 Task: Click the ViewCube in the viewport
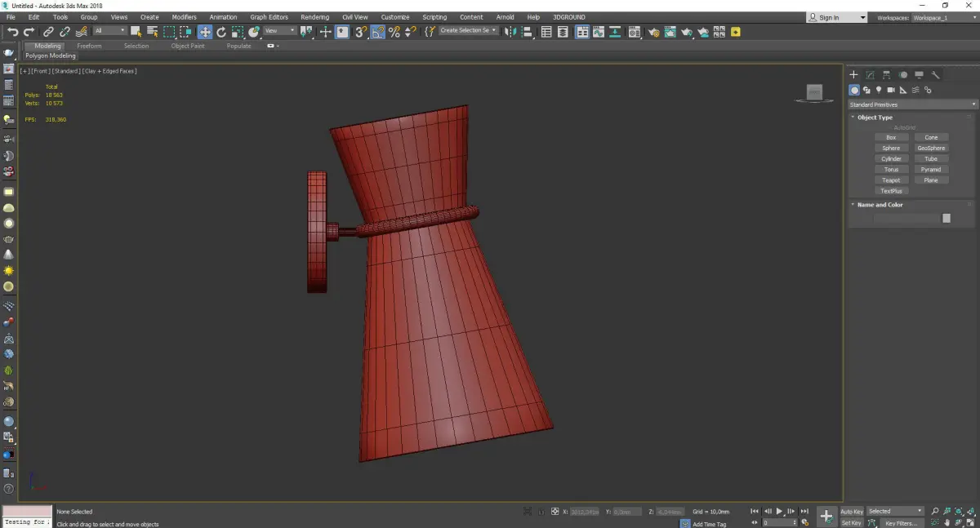click(x=813, y=93)
